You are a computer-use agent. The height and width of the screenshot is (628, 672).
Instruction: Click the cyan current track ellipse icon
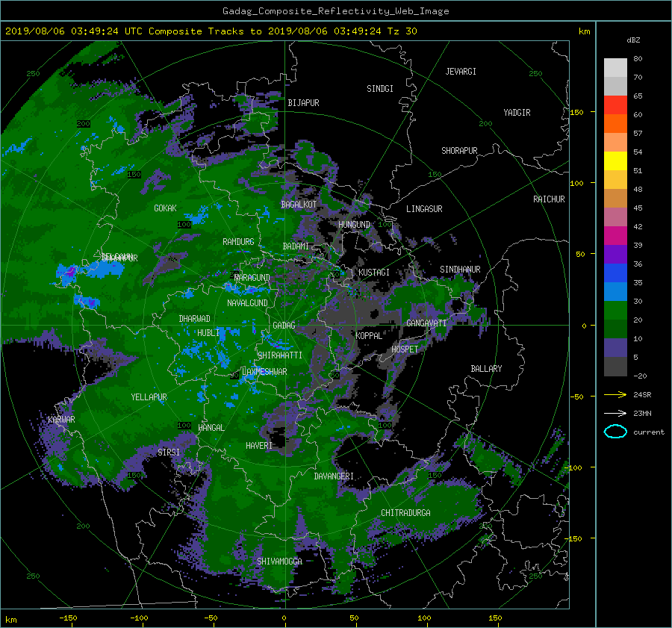pos(615,432)
